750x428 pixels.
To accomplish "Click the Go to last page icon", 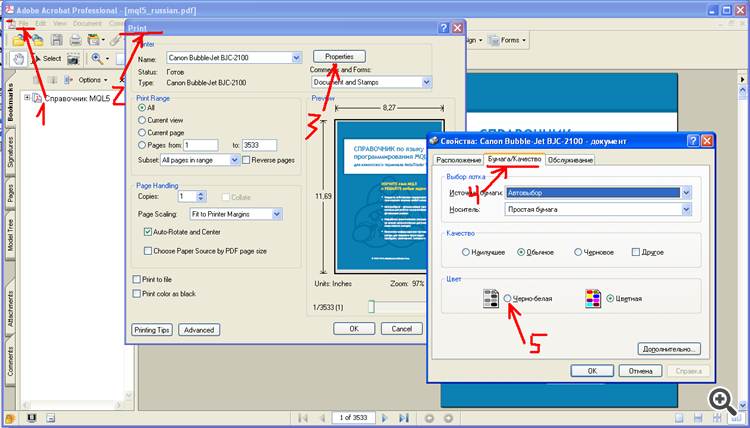I will click(x=404, y=418).
